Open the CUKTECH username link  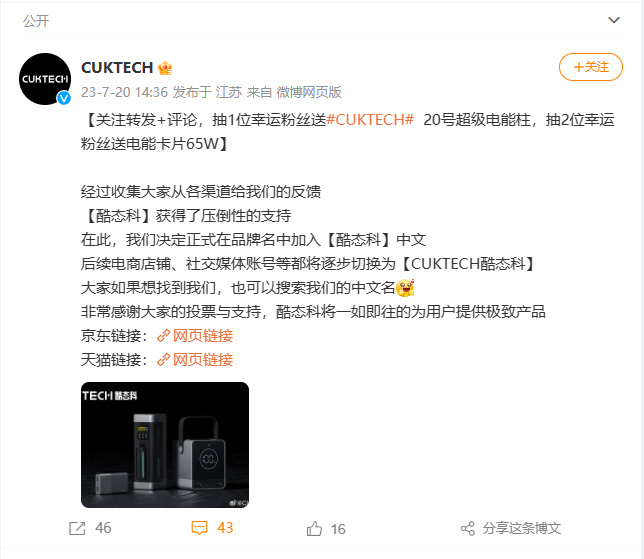117,68
